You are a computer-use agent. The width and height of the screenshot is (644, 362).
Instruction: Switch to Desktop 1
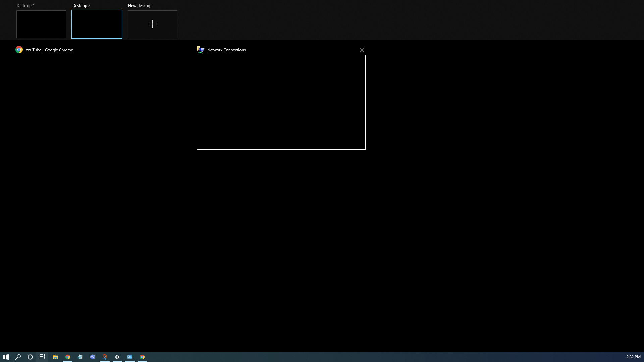tap(41, 24)
